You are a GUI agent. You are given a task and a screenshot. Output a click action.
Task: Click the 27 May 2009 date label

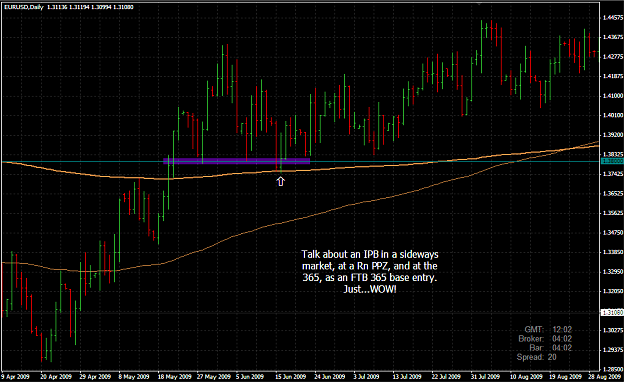tap(214, 377)
